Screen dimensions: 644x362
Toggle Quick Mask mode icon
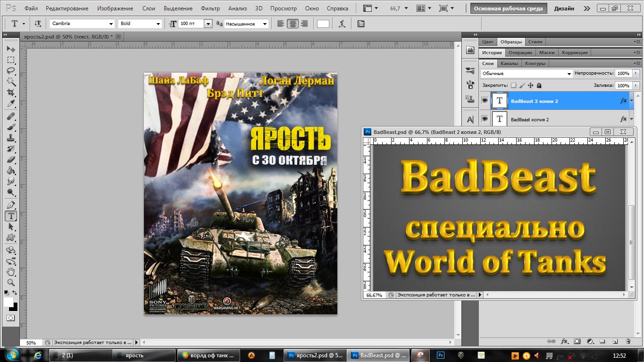point(11,318)
